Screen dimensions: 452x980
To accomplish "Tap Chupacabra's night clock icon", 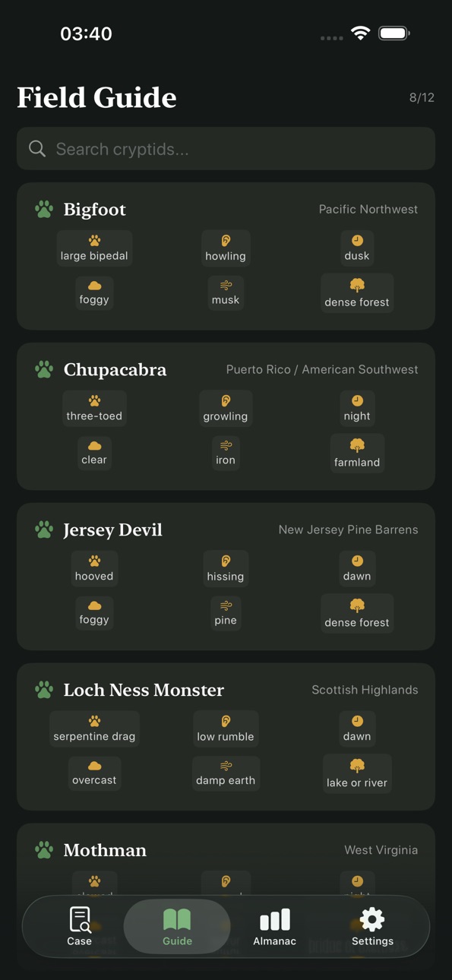I will pos(357,401).
